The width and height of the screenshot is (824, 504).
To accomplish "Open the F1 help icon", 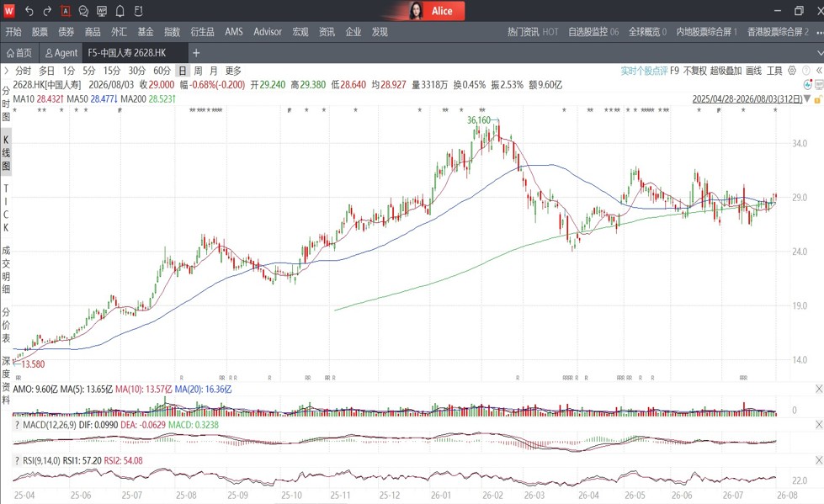I will [x=138, y=11].
